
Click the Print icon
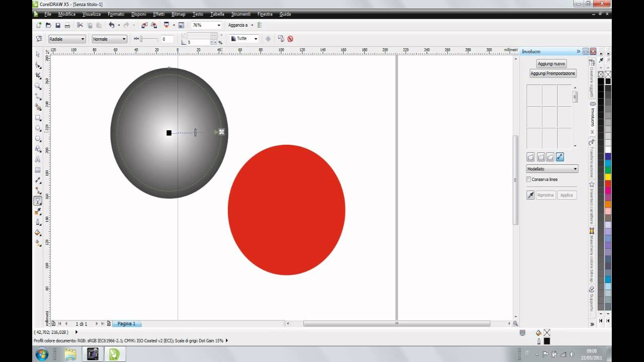click(x=67, y=25)
